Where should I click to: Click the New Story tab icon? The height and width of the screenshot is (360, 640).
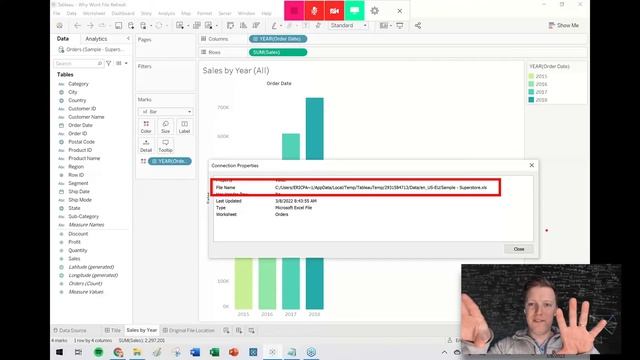251,330
